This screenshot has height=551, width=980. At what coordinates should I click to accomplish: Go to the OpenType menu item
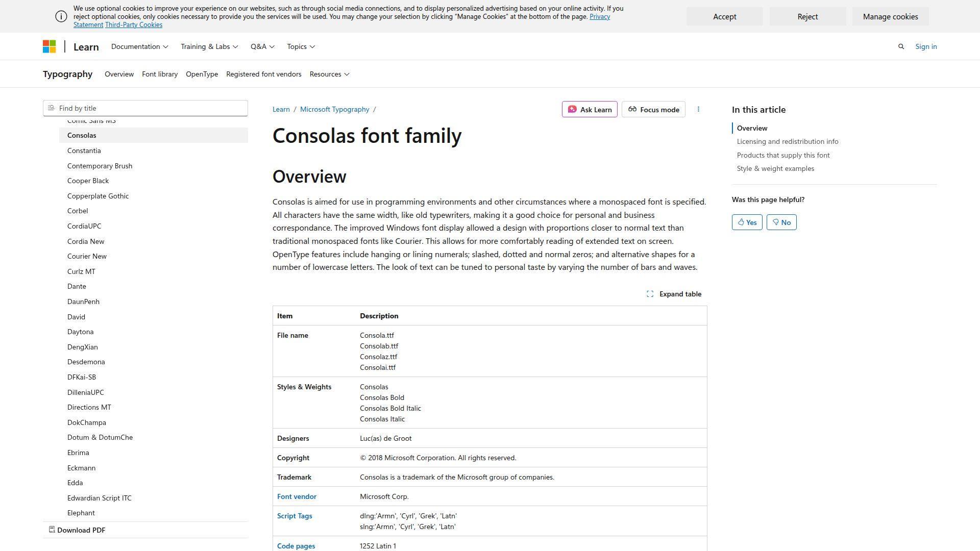point(202,74)
